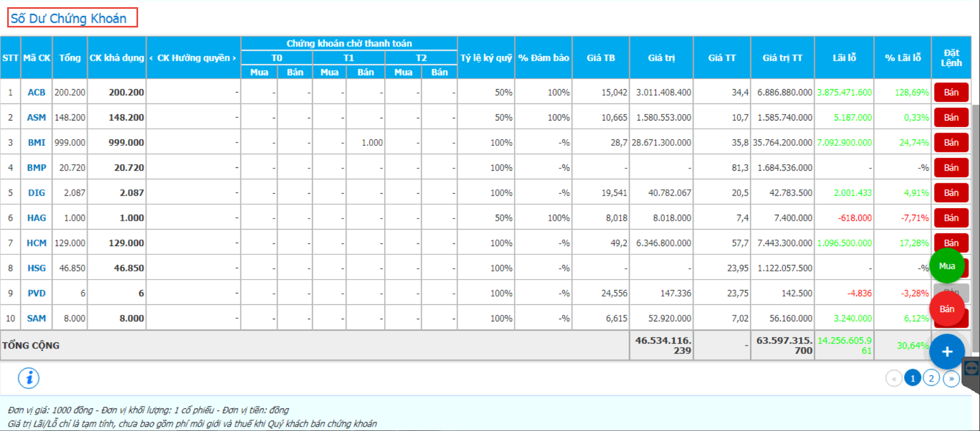
Task: Open HCM stock code link
Action: (36, 243)
